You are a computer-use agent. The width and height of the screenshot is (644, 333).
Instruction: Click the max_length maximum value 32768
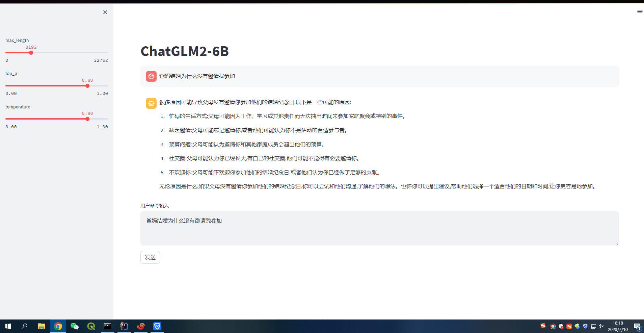[x=101, y=60]
